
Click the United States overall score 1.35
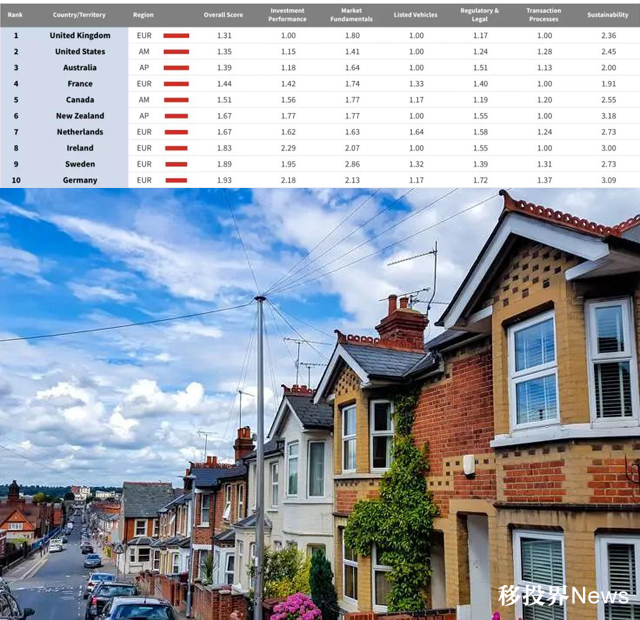tap(224, 51)
